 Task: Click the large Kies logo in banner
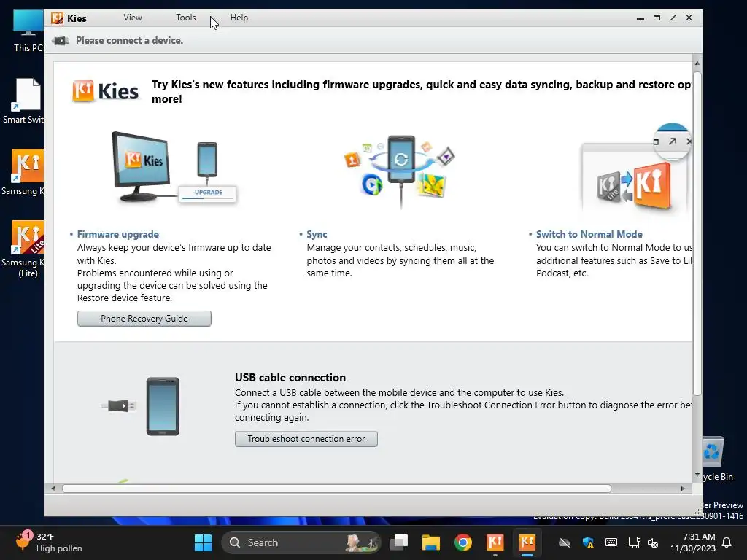(105, 91)
